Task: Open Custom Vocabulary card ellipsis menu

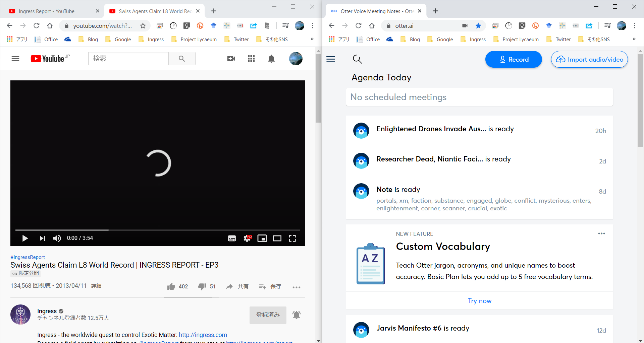Action: coord(601,233)
